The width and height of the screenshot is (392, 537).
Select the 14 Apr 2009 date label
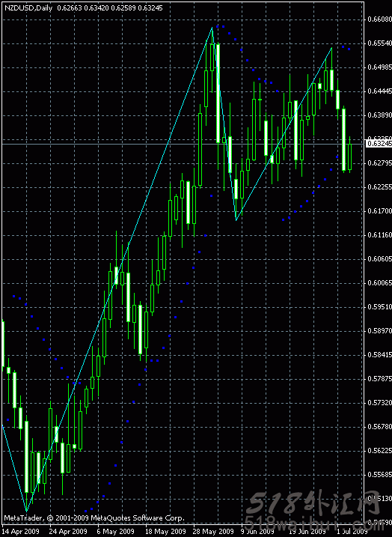(x=20, y=532)
